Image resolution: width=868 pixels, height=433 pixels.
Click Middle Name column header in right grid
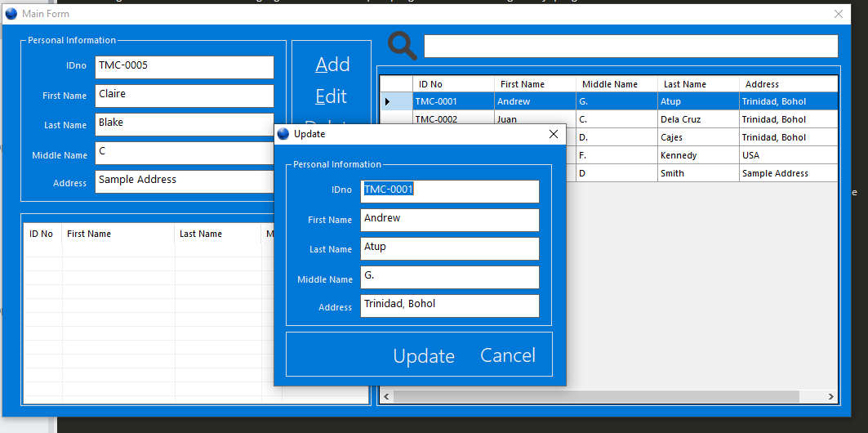[617, 84]
